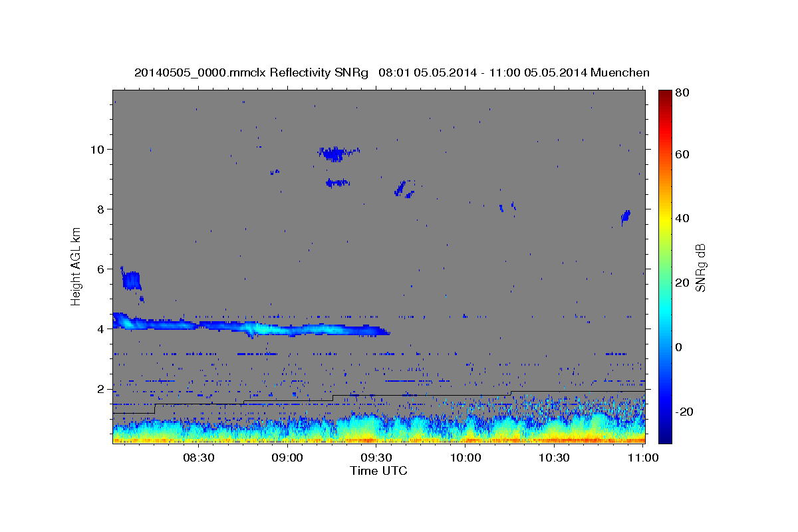
Task: Click the orange boundary-layer echo at plot bottom
Action: coord(378,439)
